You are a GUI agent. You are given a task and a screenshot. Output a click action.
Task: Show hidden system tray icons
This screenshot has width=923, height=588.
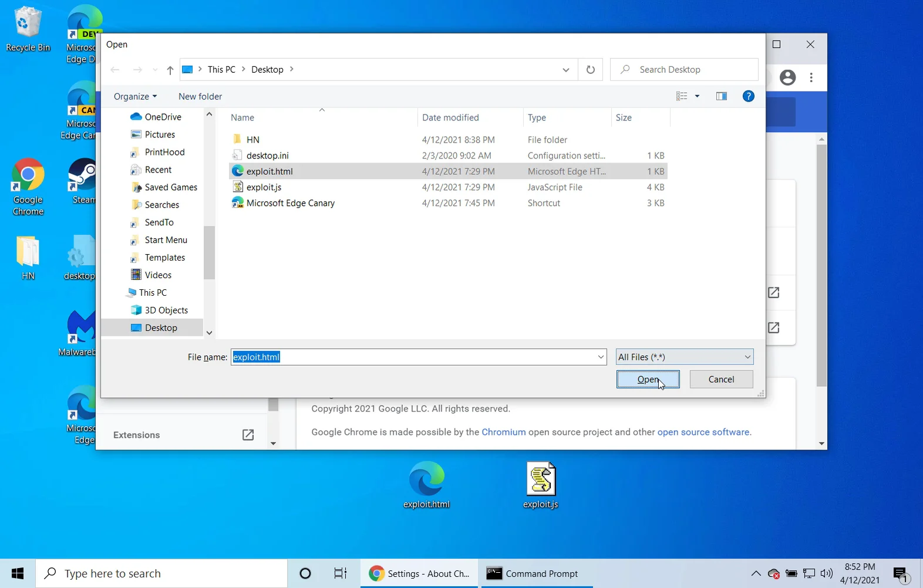click(x=756, y=573)
